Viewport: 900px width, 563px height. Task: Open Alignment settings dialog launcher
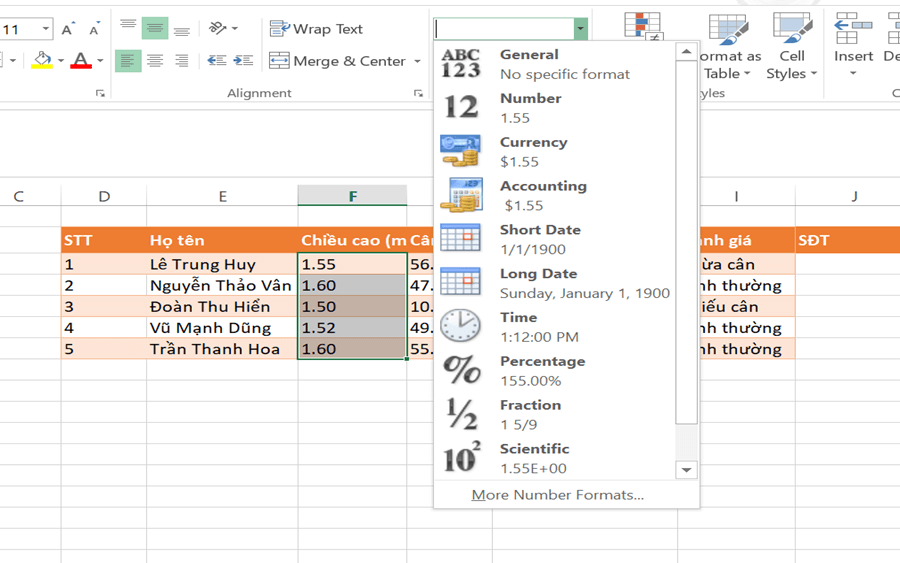tap(418, 93)
